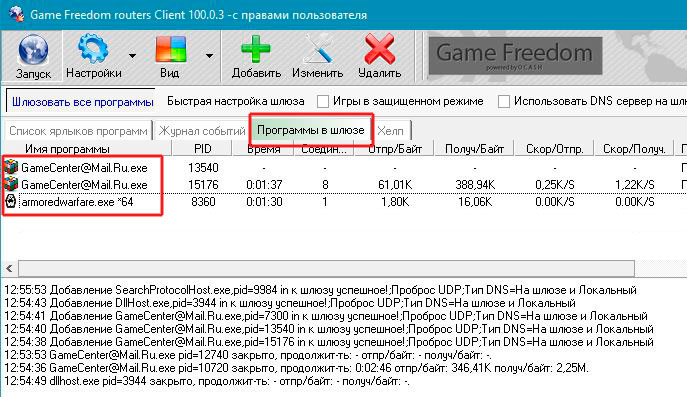Click log entry at 12:54:38
This screenshot has width=687, height=397.
coord(329,342)
